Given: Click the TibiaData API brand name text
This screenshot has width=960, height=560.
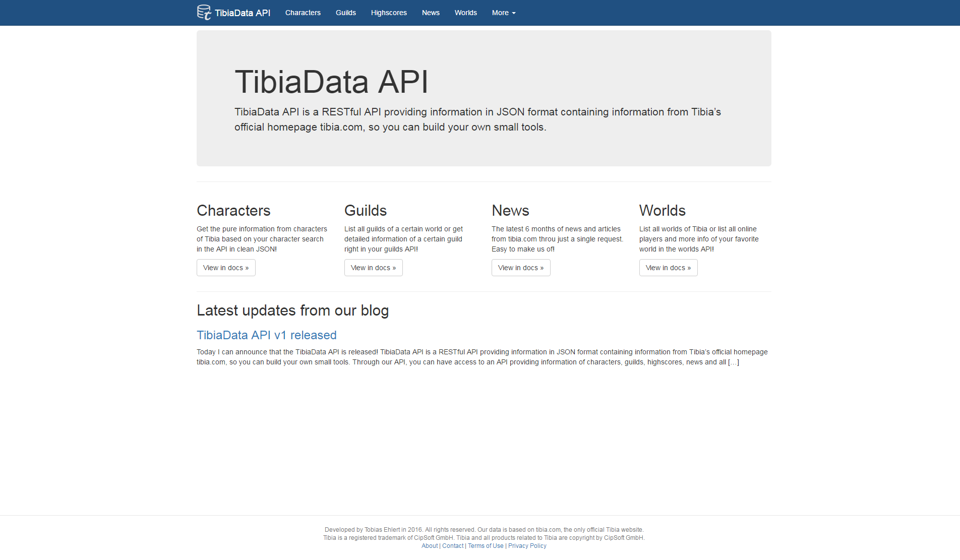Looking at the screenshot, I should point(243,13).
